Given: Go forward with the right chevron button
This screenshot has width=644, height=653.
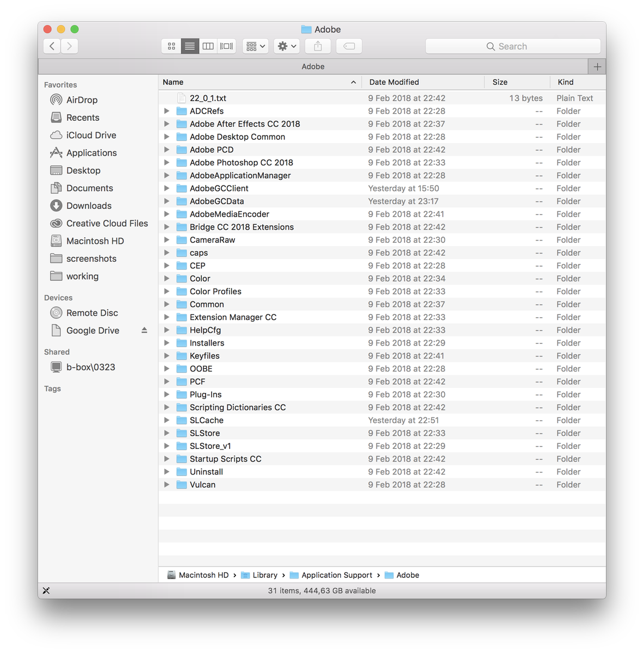Looking at the screenshot, I should pos(70,46).
